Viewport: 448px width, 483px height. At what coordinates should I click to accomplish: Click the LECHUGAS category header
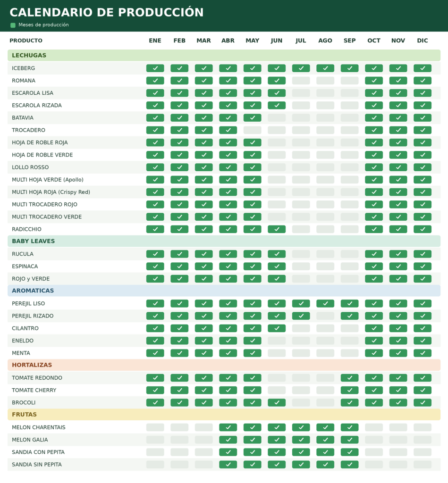coord(224,56)
